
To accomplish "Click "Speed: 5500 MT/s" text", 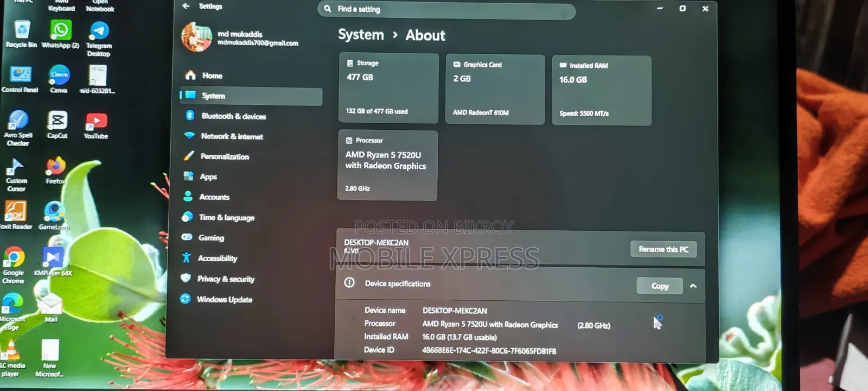I will point(584,113).
